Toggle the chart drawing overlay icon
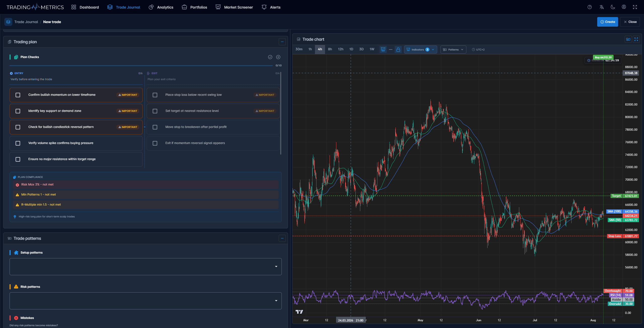 tap(383, 50)
